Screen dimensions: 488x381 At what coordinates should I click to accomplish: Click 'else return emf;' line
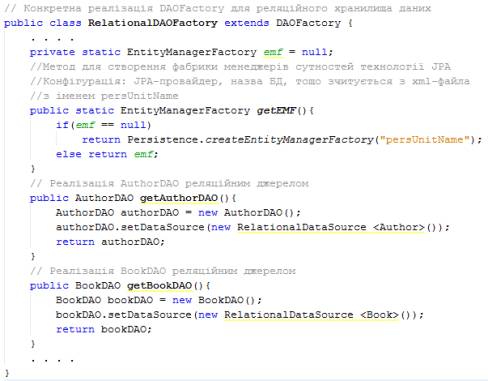click(x=107, y=154)
